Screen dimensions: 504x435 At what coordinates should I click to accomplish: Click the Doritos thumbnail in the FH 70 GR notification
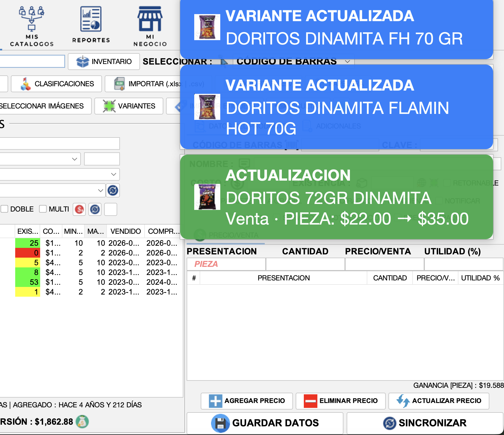[207, 27]
